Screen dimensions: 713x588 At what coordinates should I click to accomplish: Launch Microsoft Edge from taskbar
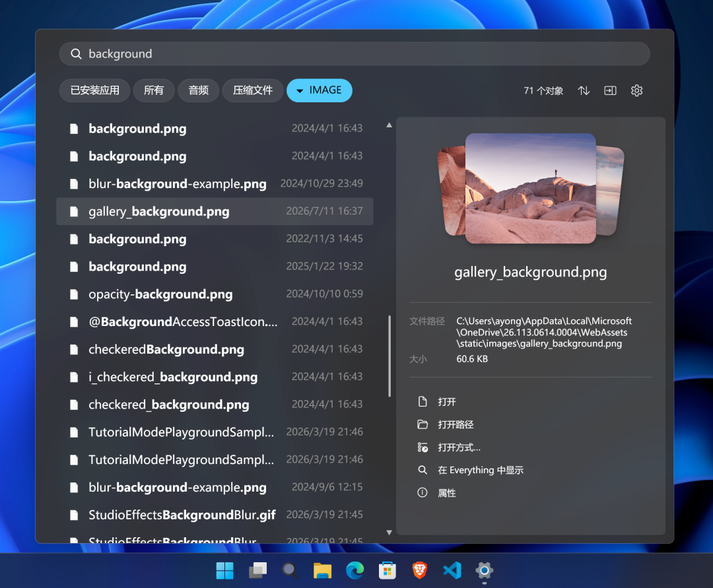click(355, 570)
